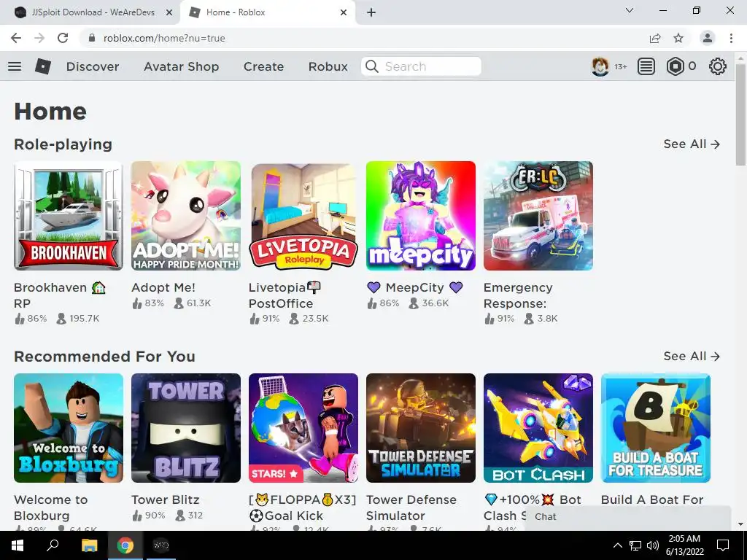The height and width of the screenshot is (560, 747).
Task: Open the Tower Defense Simulator thumbnail
Action: click(x=421, y=427)
